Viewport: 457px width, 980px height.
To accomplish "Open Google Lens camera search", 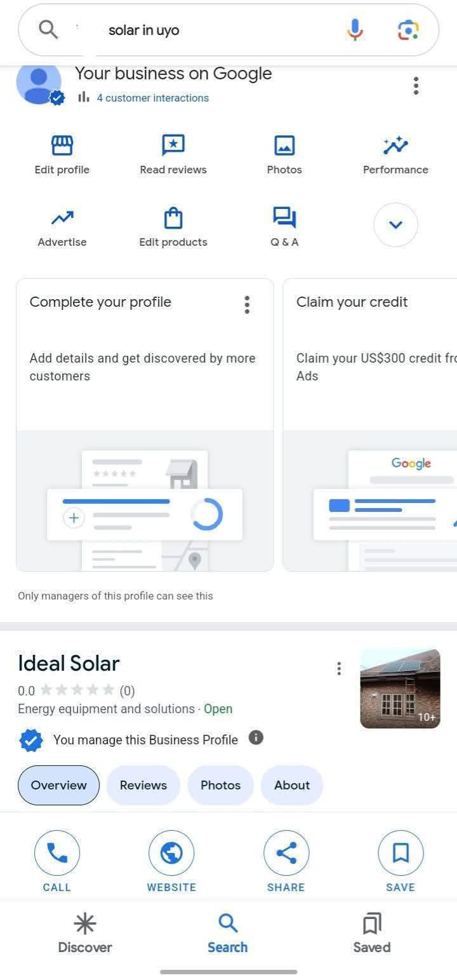I will click(x=408, y=30).
